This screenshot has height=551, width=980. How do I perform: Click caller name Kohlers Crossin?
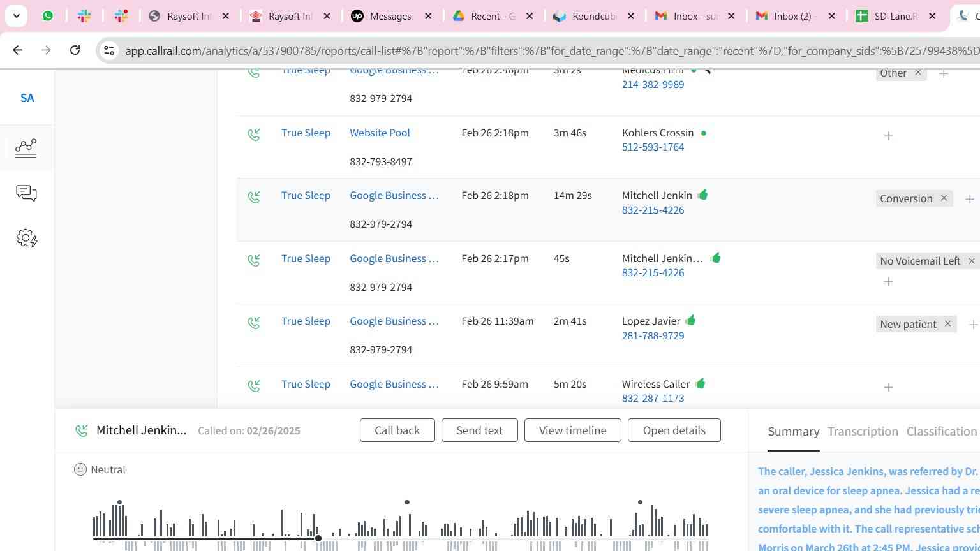[657, 133]
